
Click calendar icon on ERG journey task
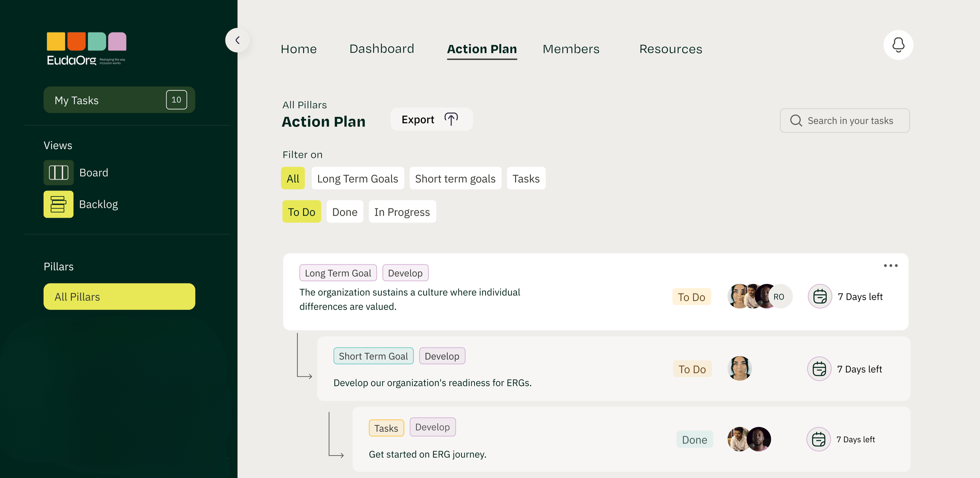tap(818, 439)
